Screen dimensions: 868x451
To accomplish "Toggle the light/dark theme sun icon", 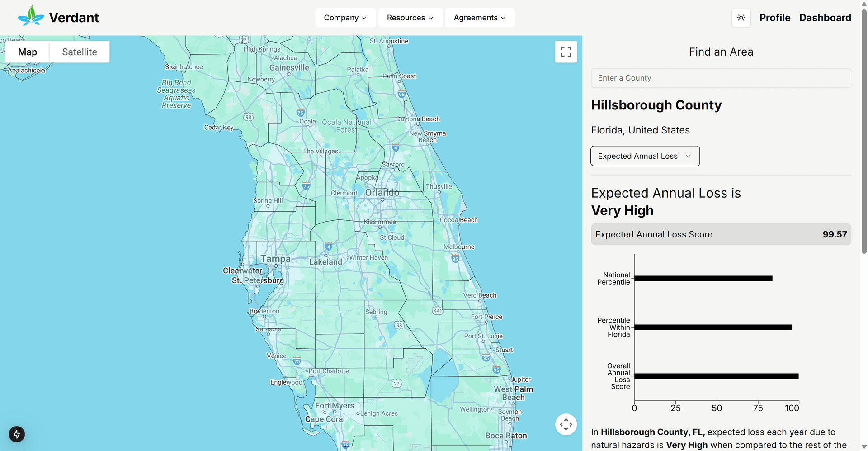I will [x=741, y=18].
